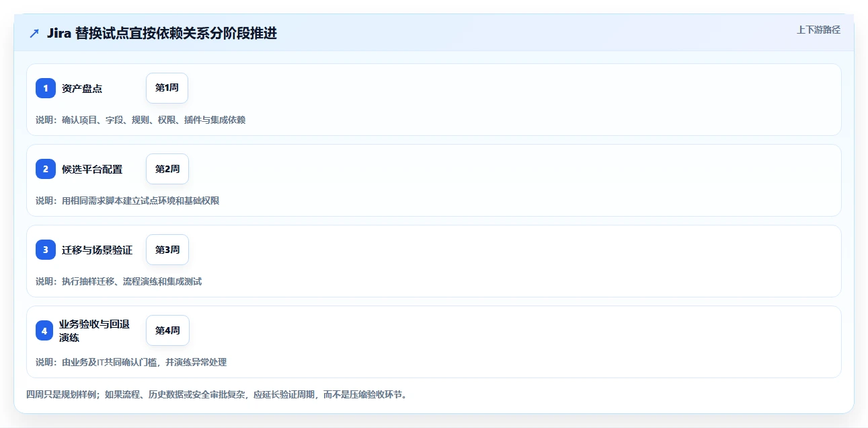Click description 用相同需求脚本建立试点环境
This screenshot has height=428, width=868.
(x=127, y=201)
